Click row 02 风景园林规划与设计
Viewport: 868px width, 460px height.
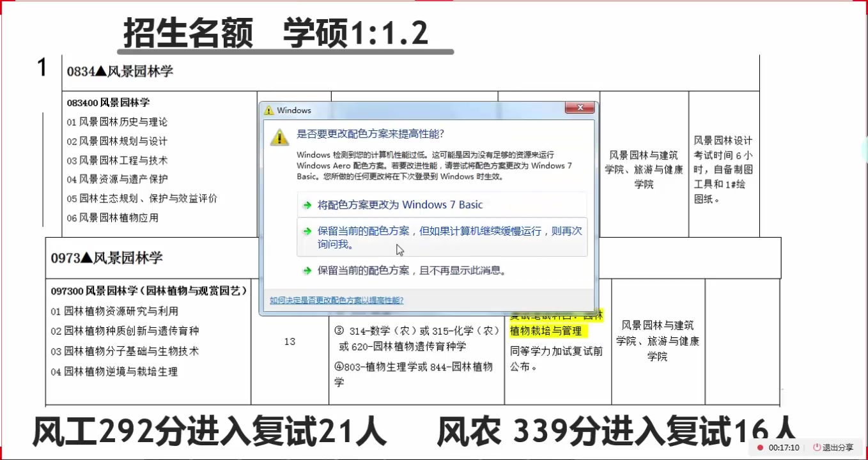pos(117,141)
